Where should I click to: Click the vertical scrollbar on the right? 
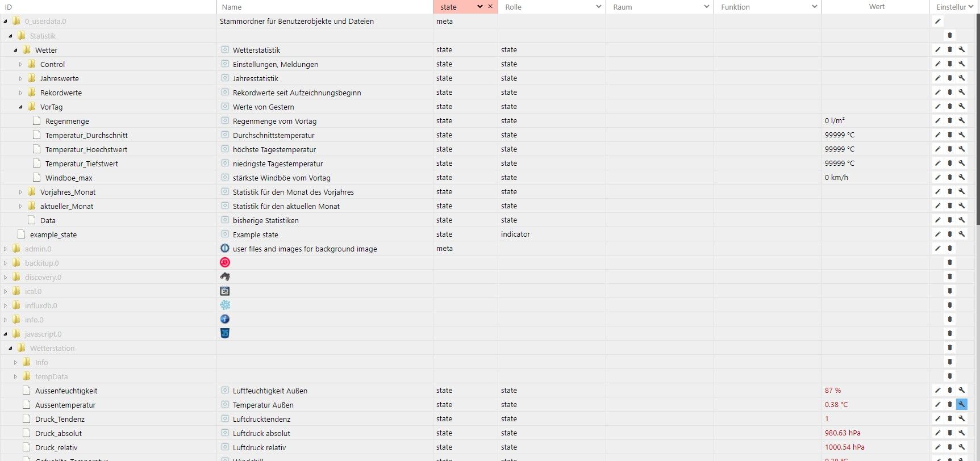[x=978, y=119]
